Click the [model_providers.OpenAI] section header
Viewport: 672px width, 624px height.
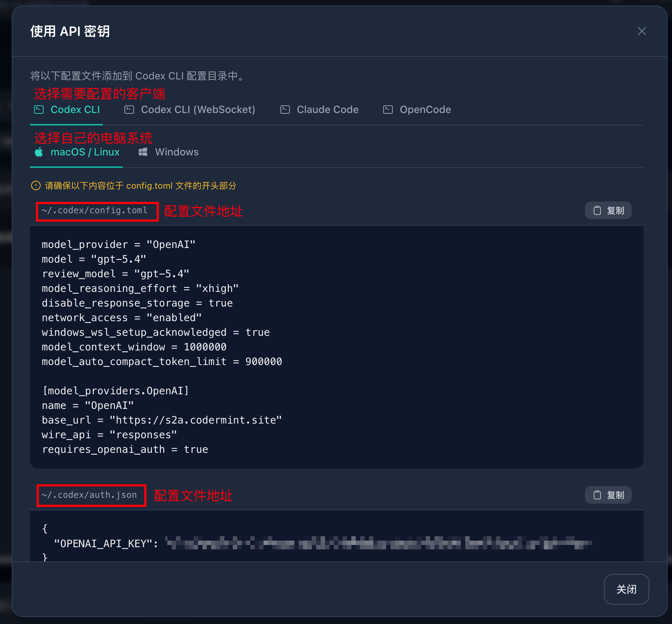tap(116, 391)
